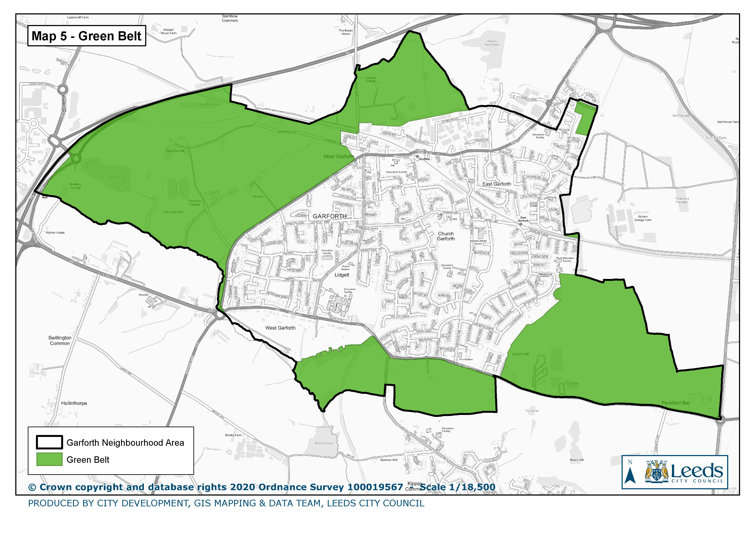The width and height of the screenshot is (756, 535).
Task: Click the produced by City Development text
Action: click(x=226, y=503)
